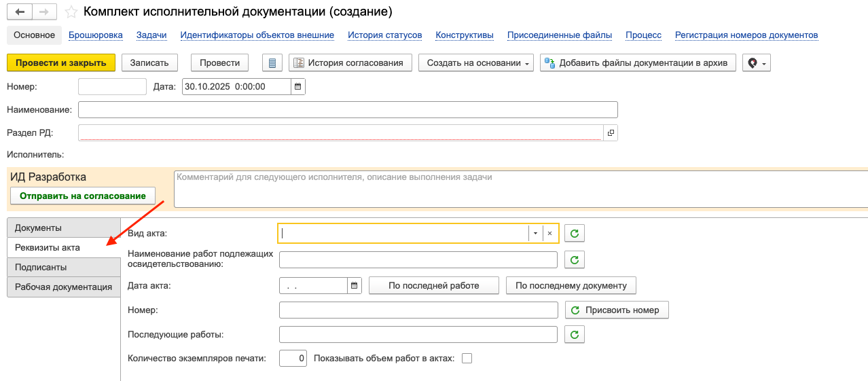Expand the Вид акта dropdown list
This screenshot has height=381, width=868.
[x=535, y=234]
